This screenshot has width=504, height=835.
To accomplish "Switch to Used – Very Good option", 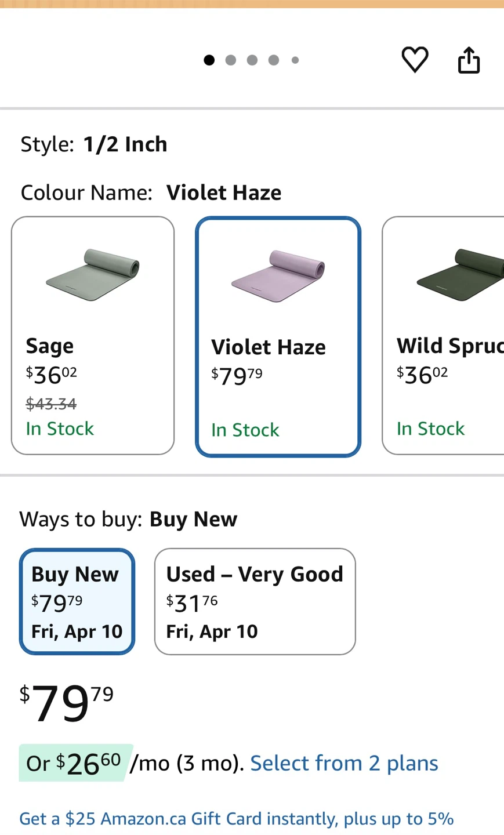I will click(255, 601).
